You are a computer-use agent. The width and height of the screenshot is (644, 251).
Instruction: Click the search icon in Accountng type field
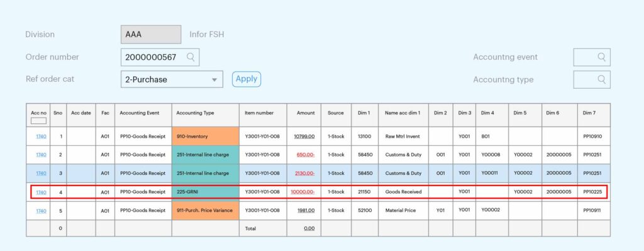[601, 79]
